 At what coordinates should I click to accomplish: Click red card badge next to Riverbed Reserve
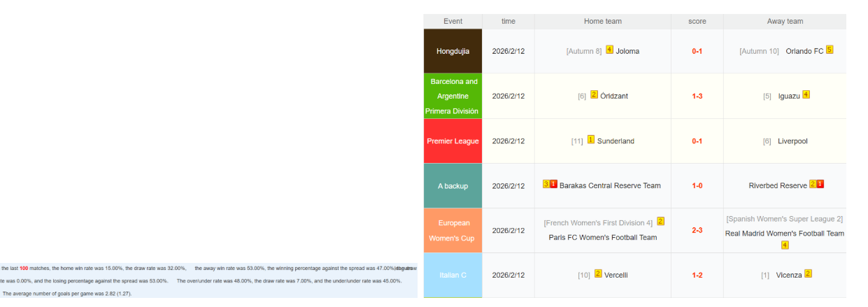click(820, 185)
